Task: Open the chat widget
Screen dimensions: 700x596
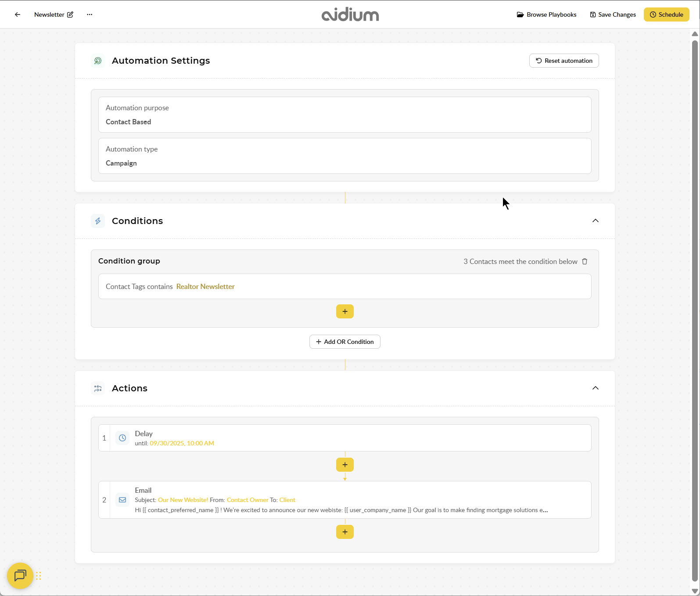Action: point(20,575)
